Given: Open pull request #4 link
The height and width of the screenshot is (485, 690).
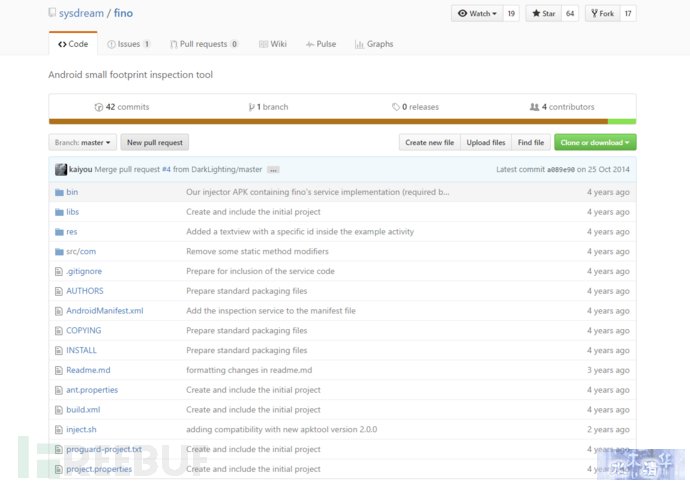Looking at the screenshot, I should (166, 169).
